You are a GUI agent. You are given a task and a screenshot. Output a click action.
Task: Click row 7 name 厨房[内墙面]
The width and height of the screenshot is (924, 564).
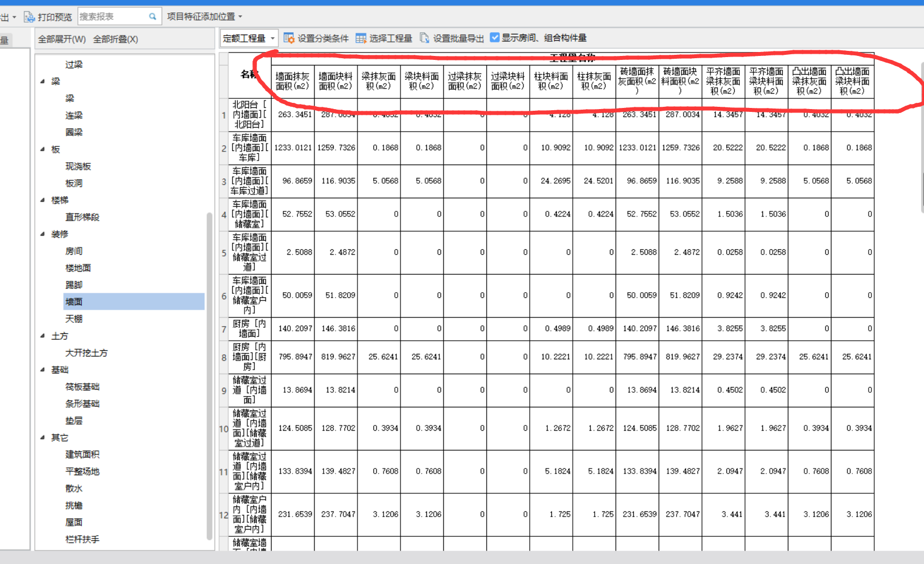[x=250, y=329]
